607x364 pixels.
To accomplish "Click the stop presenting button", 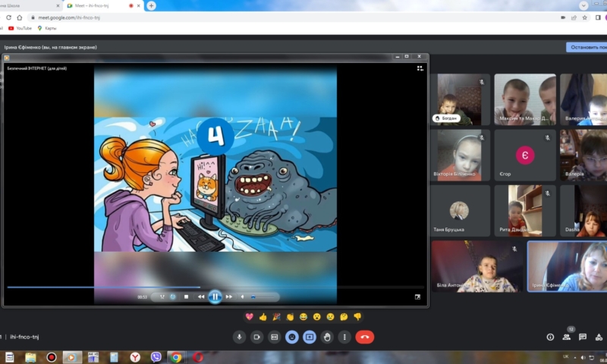I will pyautogui.click(x=587, y=47).
